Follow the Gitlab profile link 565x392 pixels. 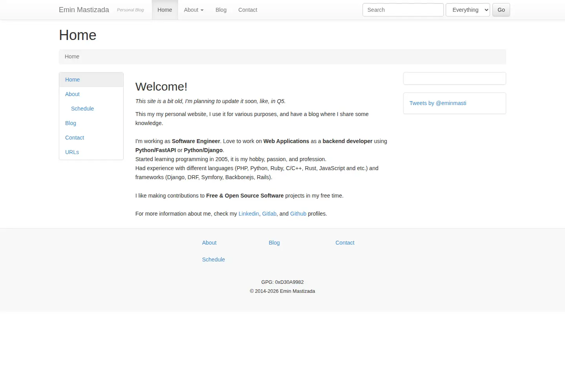(x=269, y=214)
